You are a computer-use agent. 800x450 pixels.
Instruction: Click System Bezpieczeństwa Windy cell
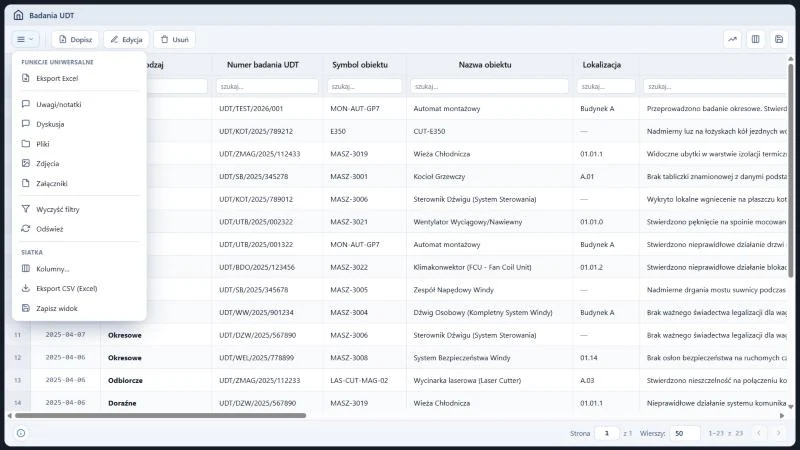point(462,358)
